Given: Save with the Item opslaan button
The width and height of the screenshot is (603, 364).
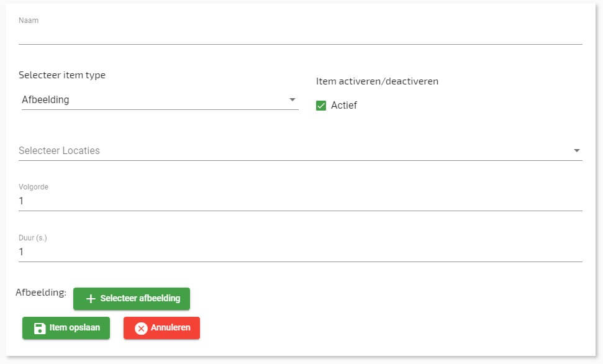Looking at the screenshot, I should point(66,328).
